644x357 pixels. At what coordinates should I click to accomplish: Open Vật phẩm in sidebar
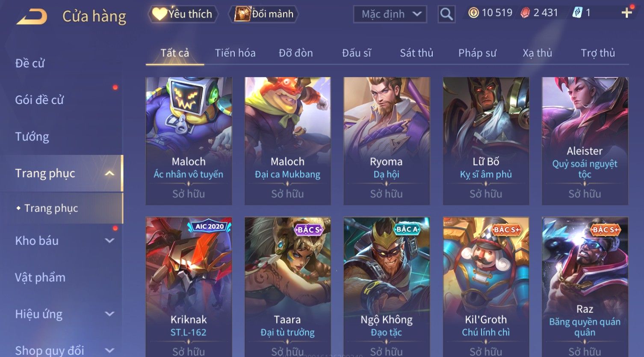click(x=40, y=277)
